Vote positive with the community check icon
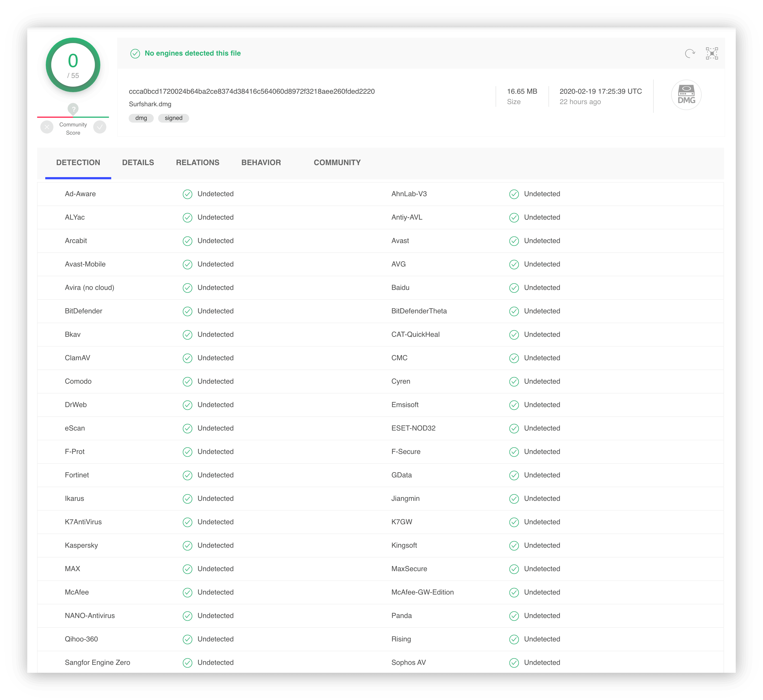Image resolution: width=763 pixels, height=700 pixels. [x=100, y=127]
